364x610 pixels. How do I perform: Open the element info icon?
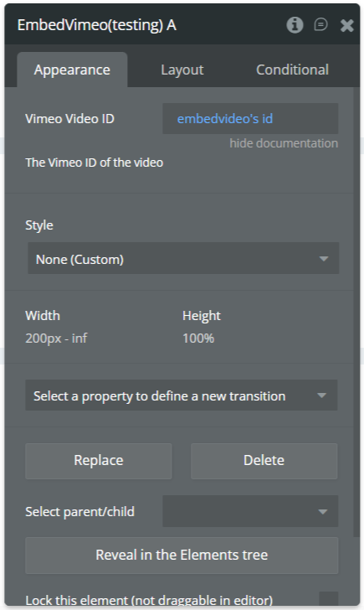pos(295,25)
